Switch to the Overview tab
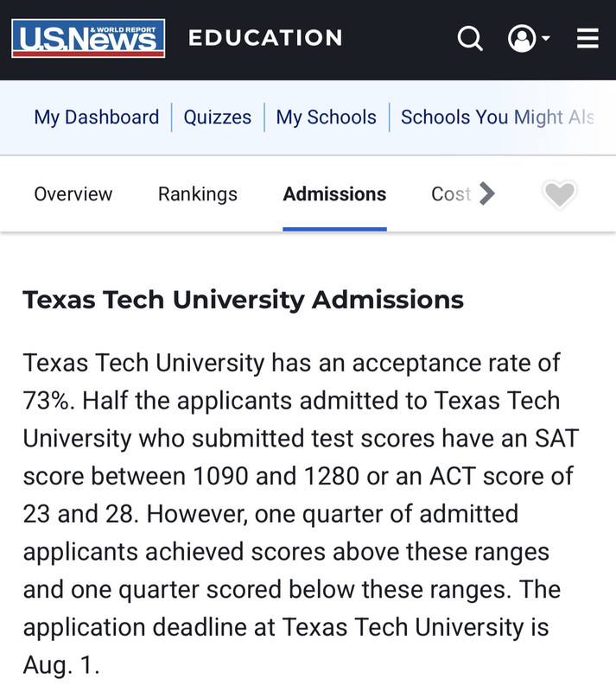Viewport: 616px width, 691px height. pyautogui.click(x=73, y=194)
